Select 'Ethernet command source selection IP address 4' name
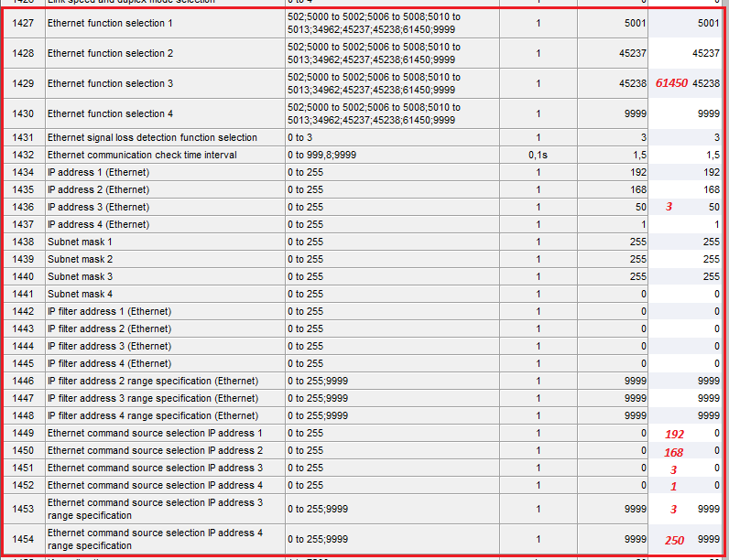This screenshot has width=729, height=560. (x=165, y=485)
